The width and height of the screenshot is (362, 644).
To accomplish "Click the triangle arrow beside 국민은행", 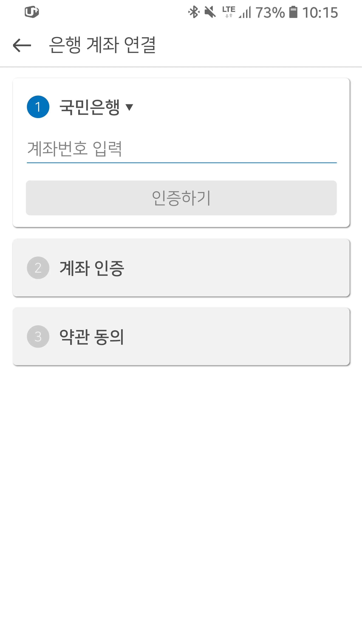I will [129, 108].
